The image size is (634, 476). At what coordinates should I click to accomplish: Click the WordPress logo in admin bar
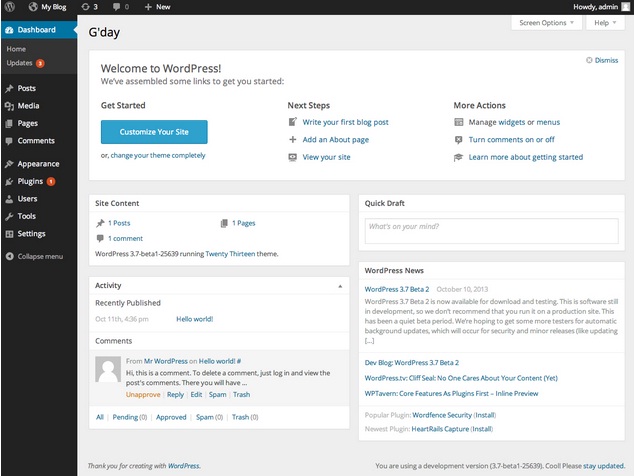tap(10, 7)
